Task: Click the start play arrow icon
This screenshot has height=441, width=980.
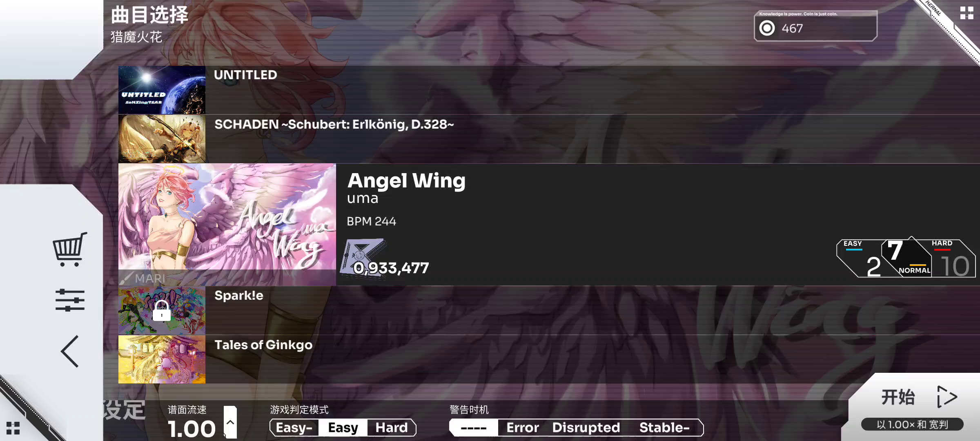Action: [x=947, y=396]
